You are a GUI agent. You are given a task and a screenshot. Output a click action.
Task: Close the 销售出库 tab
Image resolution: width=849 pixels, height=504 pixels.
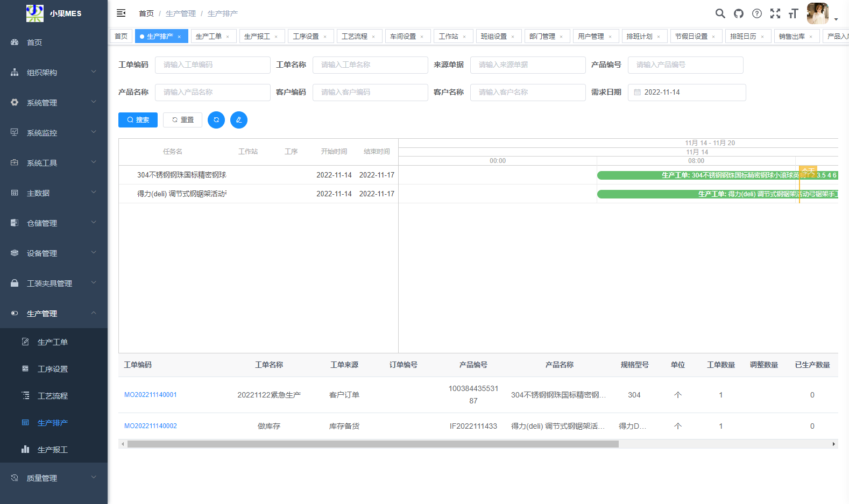(x=811, y=37)
